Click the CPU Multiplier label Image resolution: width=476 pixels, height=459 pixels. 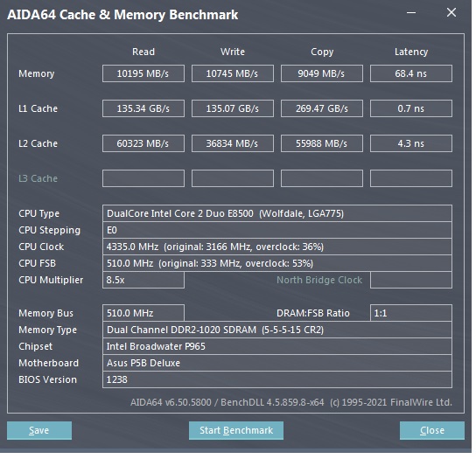[51, 280]
